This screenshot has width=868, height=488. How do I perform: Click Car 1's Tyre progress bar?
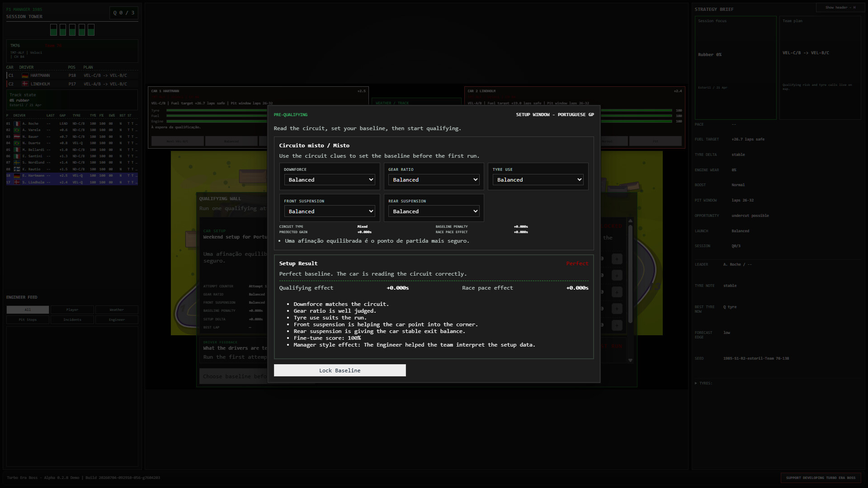pyautogui.click(x=217, y=111)
